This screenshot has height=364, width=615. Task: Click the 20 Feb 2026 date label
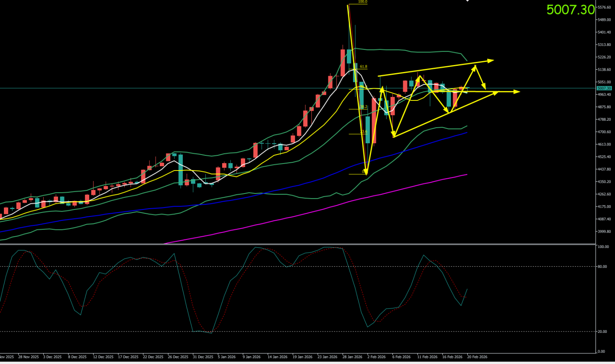point(477,357)
